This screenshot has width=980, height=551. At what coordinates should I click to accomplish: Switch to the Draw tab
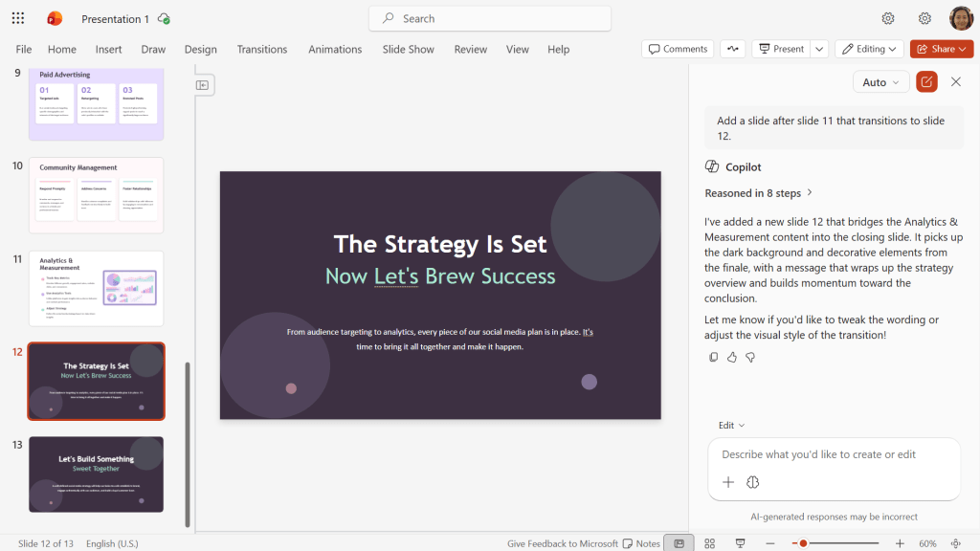click(153, 50)
